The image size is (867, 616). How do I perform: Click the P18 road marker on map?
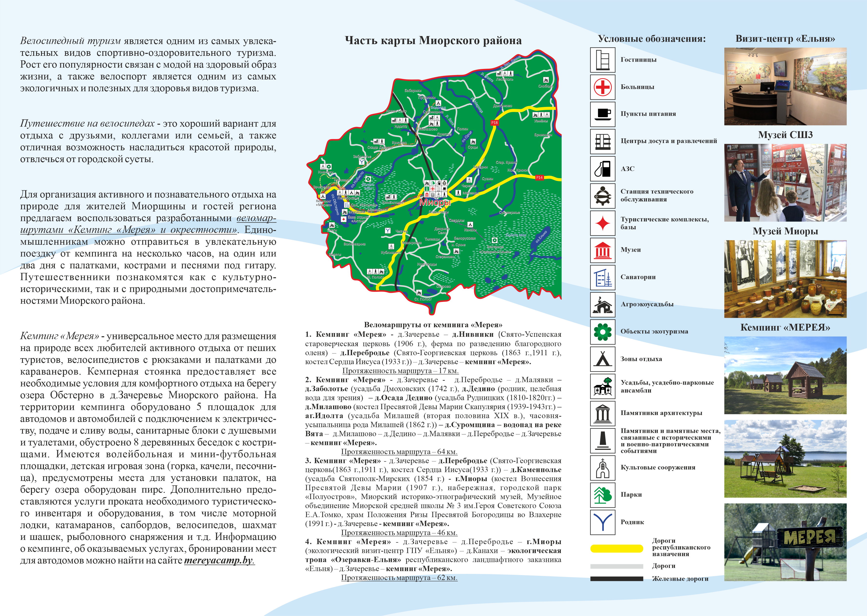click(494, 123)
